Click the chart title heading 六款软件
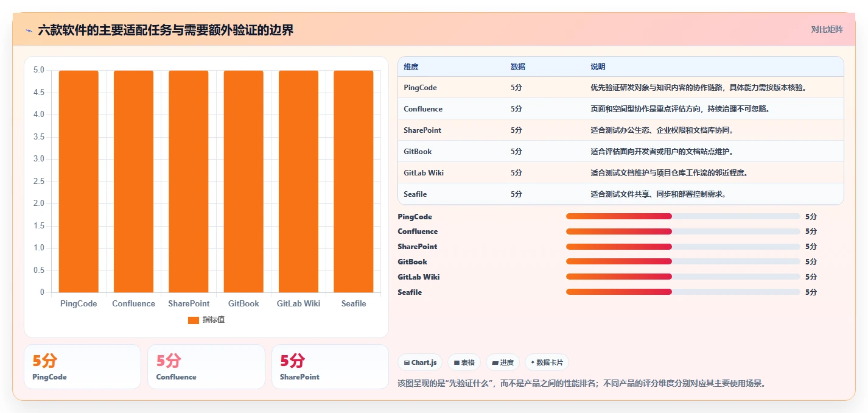The width and height of the screenshot is (868, 413). click(x=166, y=30)
